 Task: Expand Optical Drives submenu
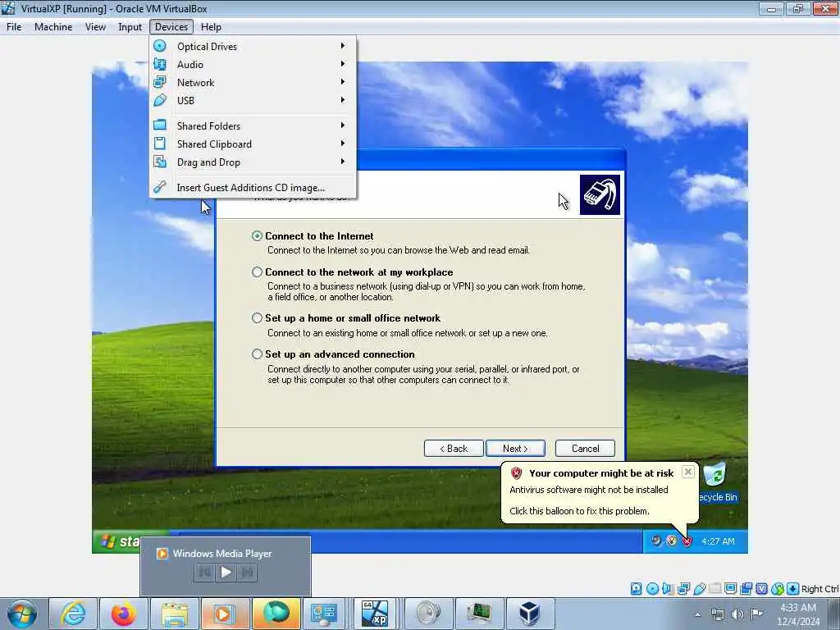point(342,46)
